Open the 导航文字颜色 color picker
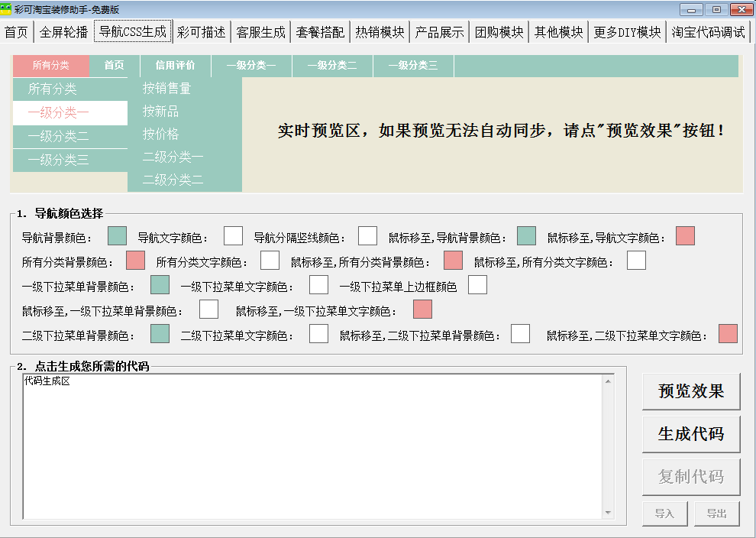Image resolution: width=756 pixels, height=538 pixels. (233, 236)
